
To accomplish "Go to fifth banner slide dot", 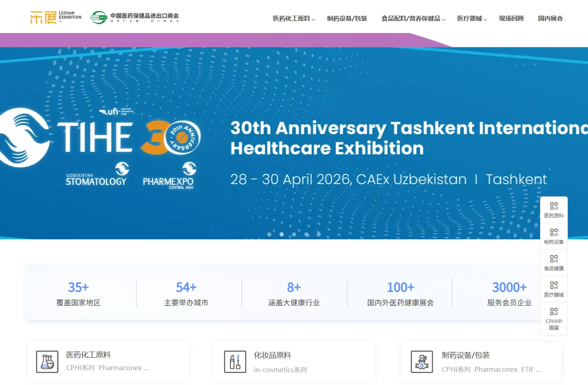I will click(x=319, y=234).
